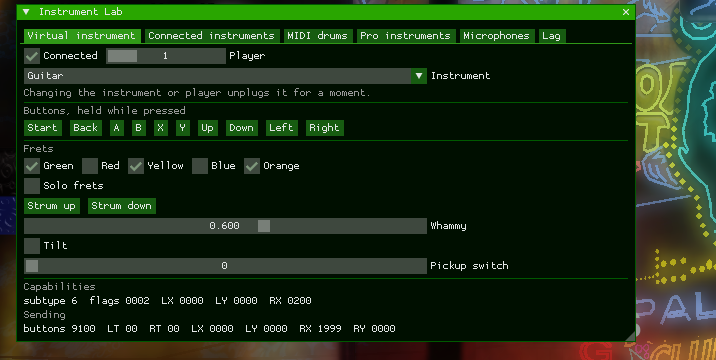
Task: Check the Red fret
Action: (x=90, y=166)
